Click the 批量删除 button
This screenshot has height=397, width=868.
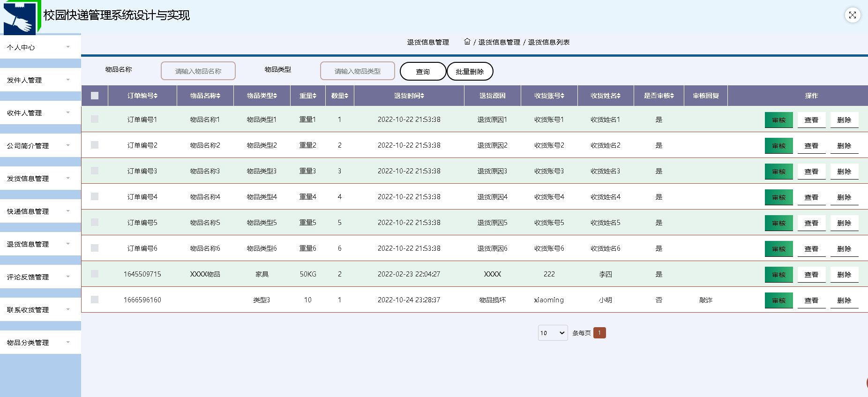pos(470,71)
